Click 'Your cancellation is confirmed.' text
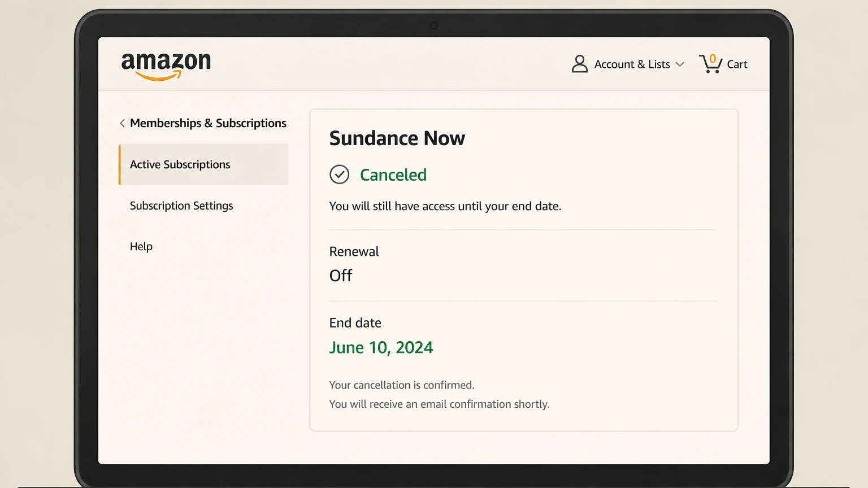868x488 pixels. tap(402, 385)
